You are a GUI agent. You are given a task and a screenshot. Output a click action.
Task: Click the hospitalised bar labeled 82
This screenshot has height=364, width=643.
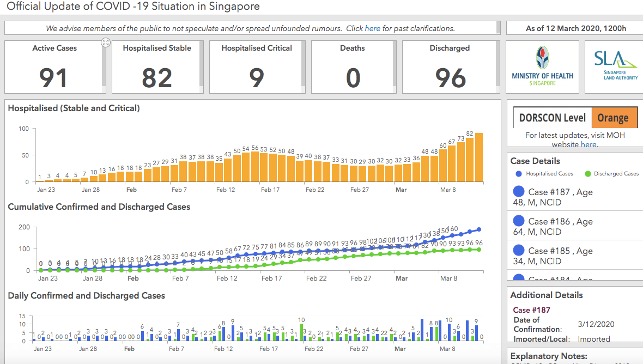pos(470,160)
